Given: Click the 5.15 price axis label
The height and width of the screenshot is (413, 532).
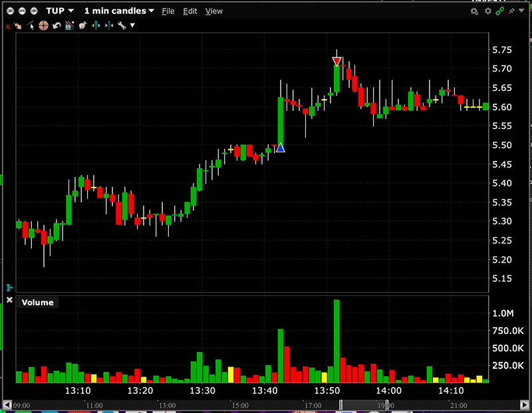Looking at the screenshot, I should [502, 279].
